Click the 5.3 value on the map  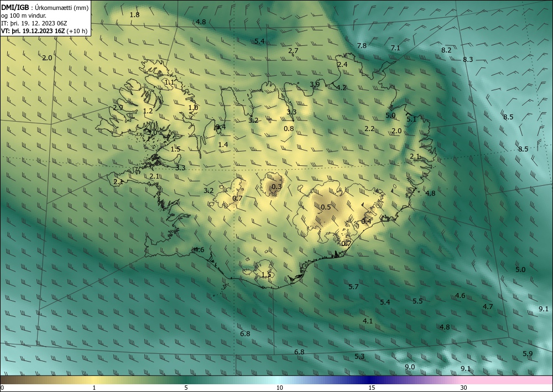click(359, 357)
